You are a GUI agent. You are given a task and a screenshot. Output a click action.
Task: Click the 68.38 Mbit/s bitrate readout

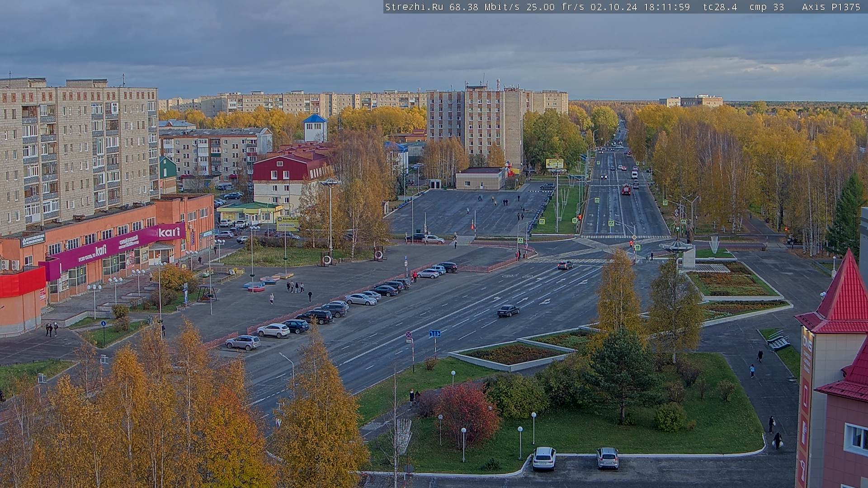coord(485,7)
